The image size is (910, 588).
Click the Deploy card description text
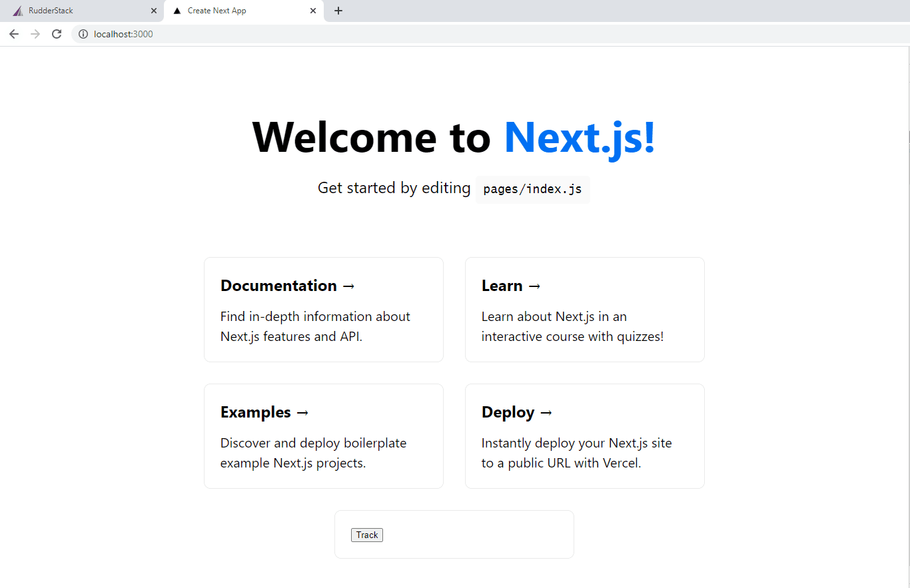(576, 453)
